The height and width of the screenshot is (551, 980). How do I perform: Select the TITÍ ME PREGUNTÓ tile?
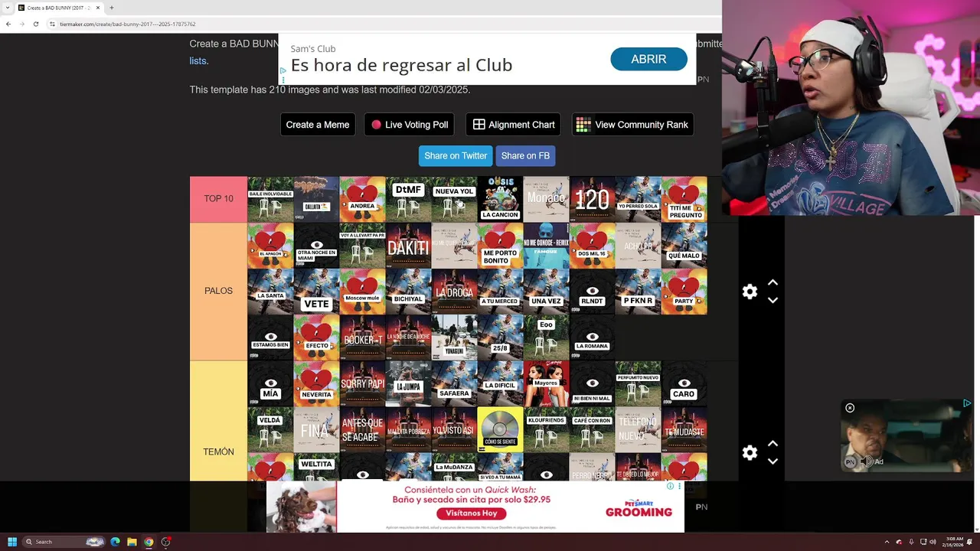coord(684,199)
